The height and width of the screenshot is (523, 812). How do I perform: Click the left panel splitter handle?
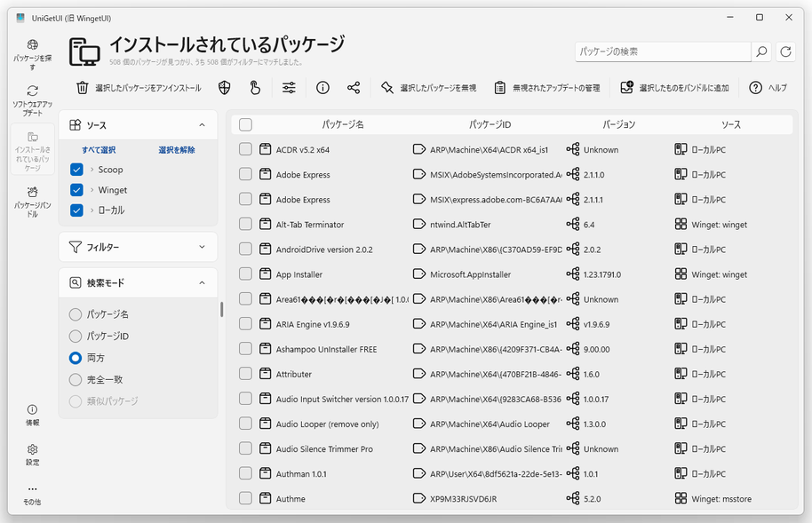(x=221, y=309)
